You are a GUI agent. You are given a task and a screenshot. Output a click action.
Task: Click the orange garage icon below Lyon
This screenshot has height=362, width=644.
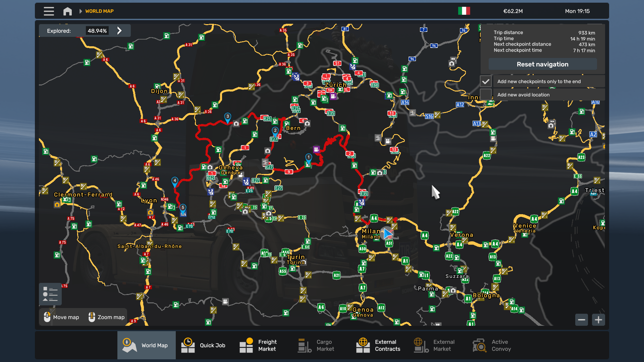click(x=150, y=213)
